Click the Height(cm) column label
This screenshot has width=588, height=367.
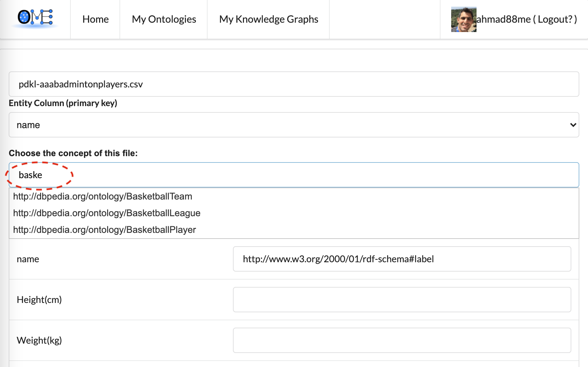coord(39,300)
